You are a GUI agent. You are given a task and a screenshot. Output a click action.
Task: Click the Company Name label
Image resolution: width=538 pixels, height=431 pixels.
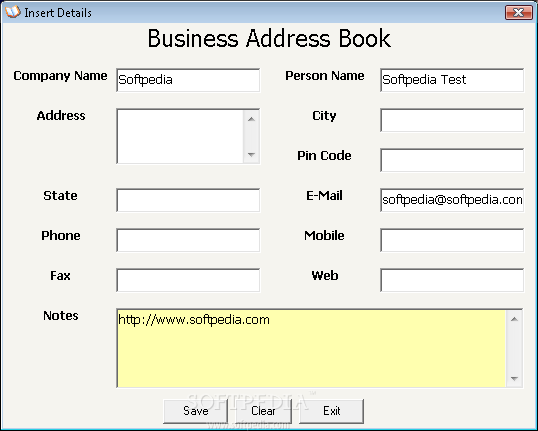tap(60, 76)
